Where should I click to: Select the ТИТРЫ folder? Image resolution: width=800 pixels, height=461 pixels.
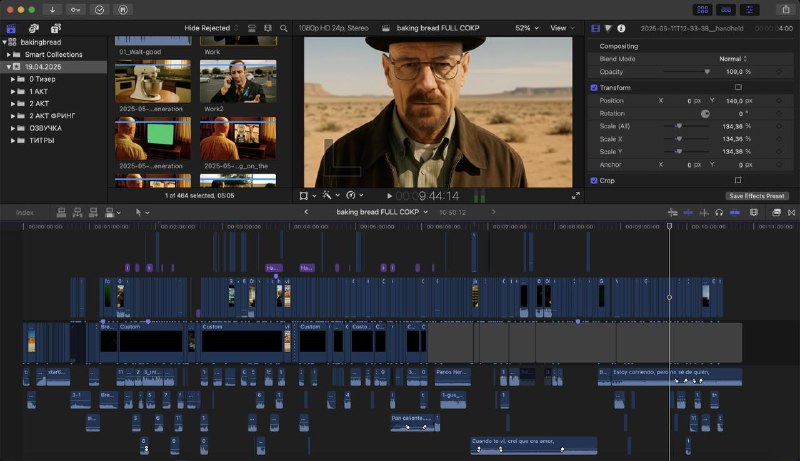click(42, 140)
